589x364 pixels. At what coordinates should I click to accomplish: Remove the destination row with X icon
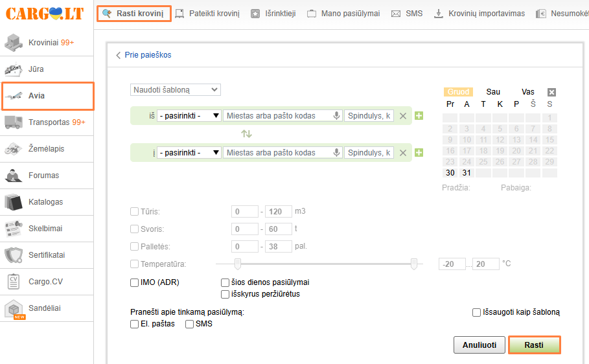(403, 153)
